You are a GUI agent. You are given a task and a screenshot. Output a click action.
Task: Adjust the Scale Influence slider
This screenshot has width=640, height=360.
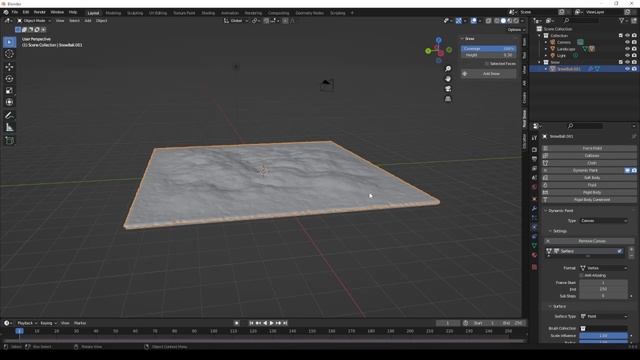pyautogui.click(x=603, y=336)
